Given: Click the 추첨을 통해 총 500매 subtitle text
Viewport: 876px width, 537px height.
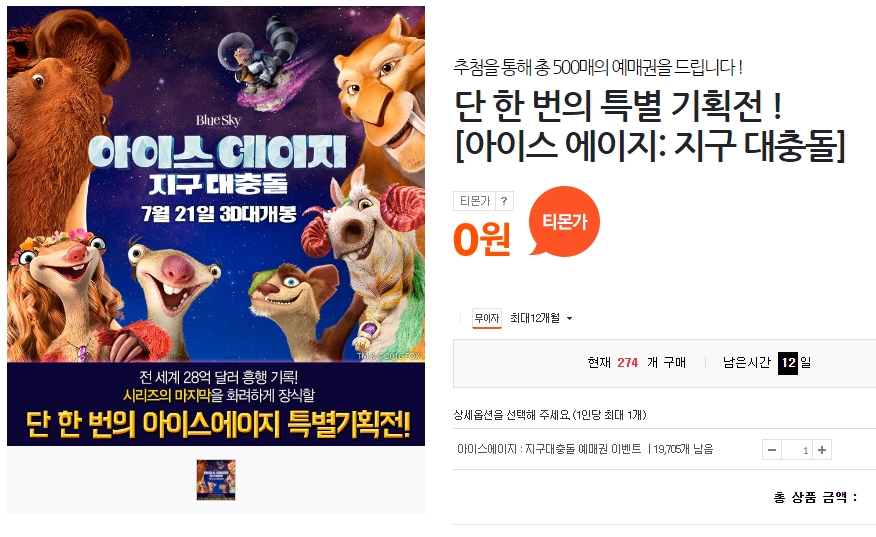Looking at the screenshot, I should [x=598, y=68].
